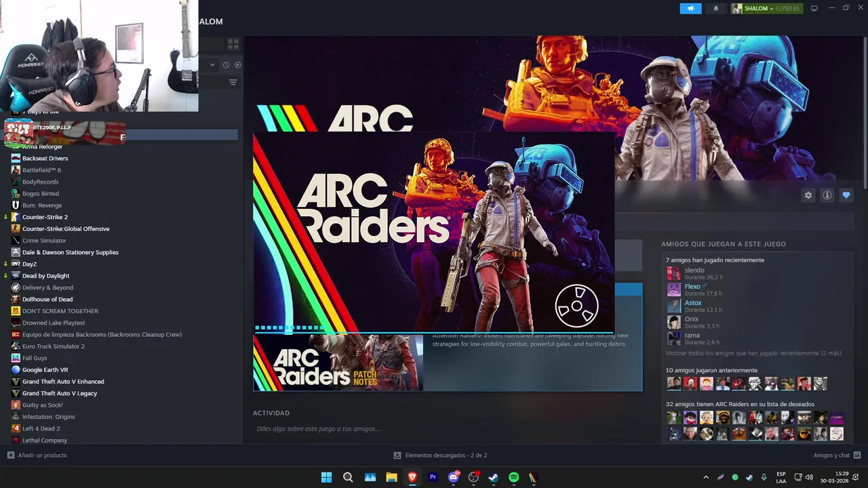Click the Bogos Binted game icon
This screenshot has height=488, width=868.
coord(16,193)
